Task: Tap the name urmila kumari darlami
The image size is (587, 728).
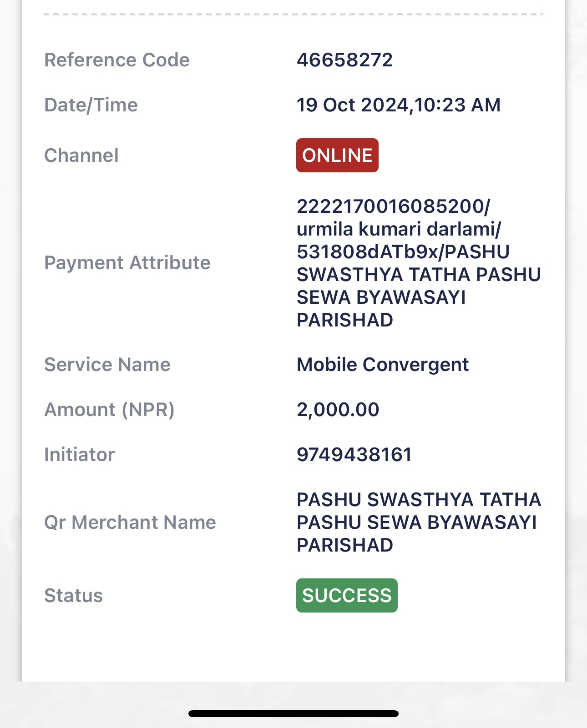Action: tap(396, 229)
